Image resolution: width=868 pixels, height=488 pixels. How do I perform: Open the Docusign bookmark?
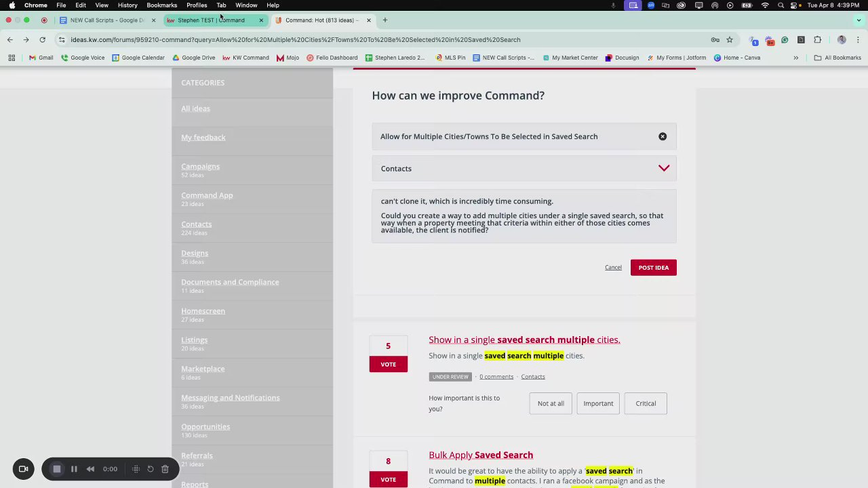coord(622,58)
